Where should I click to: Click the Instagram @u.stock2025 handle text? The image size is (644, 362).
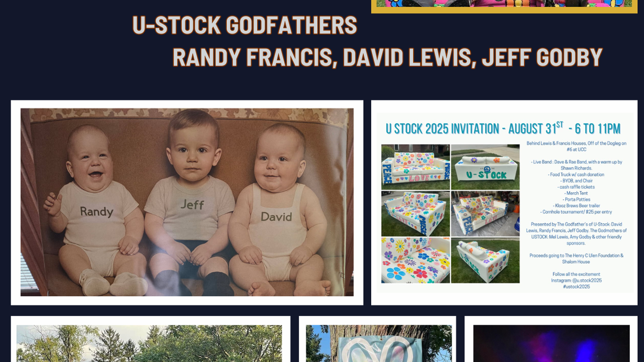[576, 280]
